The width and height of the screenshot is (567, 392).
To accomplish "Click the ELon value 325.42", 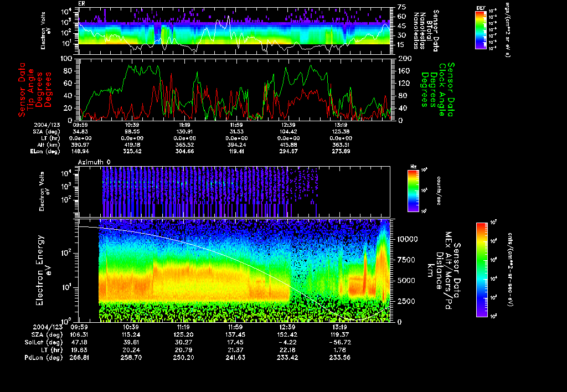I will click(x=132, y=152).
